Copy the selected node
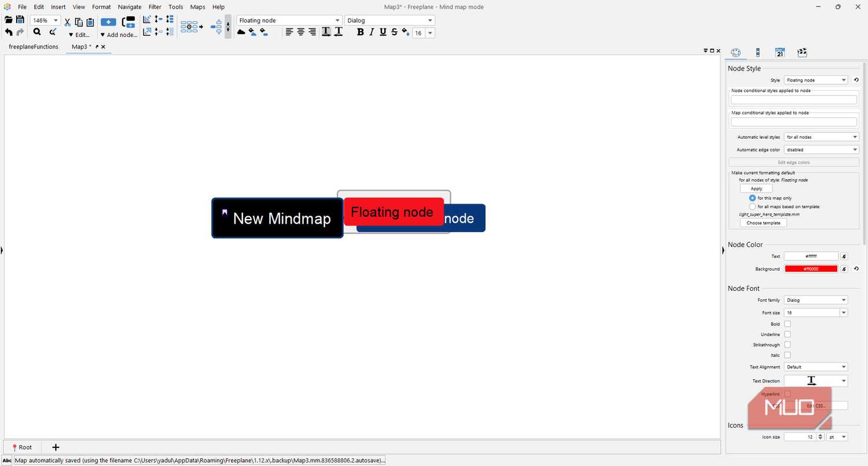Screen dimensions: 868x466 coord(79,23)
